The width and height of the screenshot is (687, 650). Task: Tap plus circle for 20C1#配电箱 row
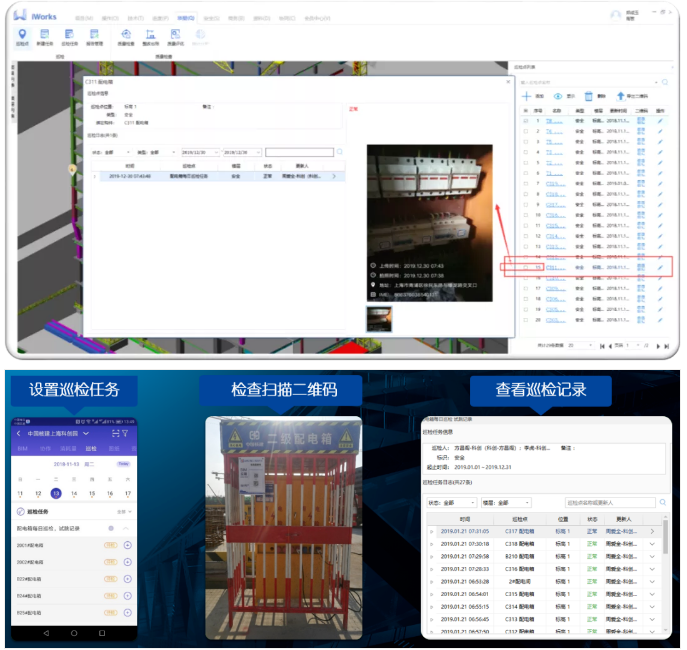pyautogui.click(x=127, y=545)
